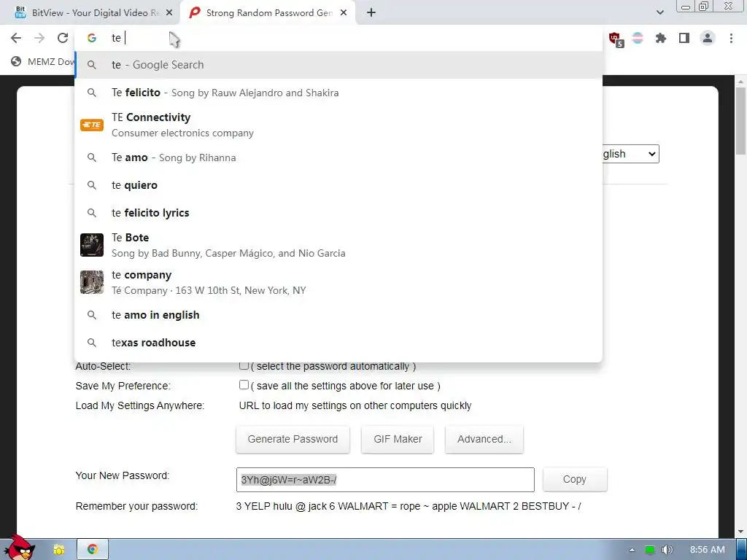This screenshot has width=747, height=560.
Task: Open the GIF Maker button
Action: 398,439
